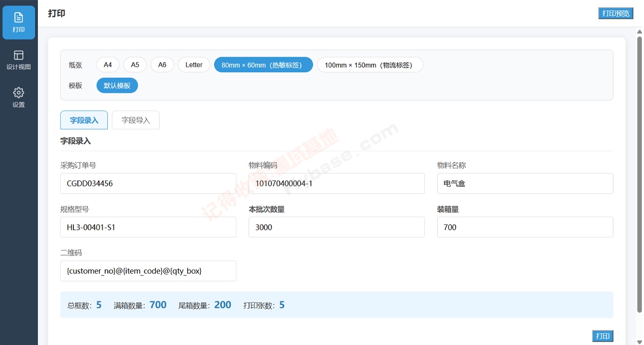Focus the 装箱量 input field
644x345 pixels.
tap(525, 227)
